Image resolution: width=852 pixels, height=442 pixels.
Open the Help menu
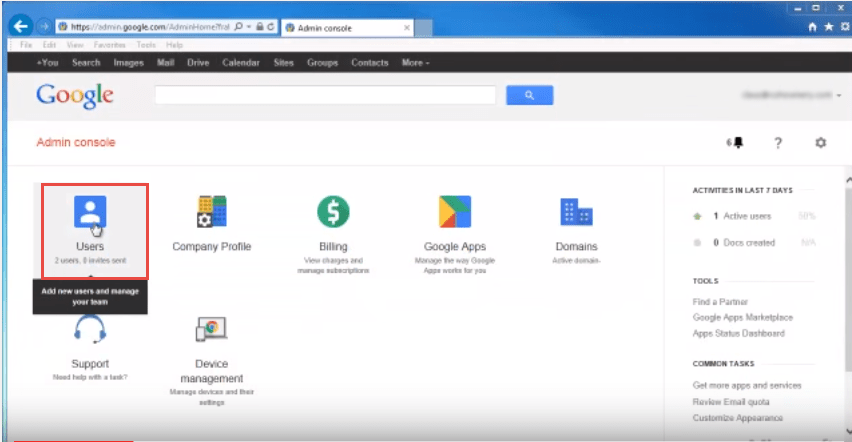(x=174, y=45)
